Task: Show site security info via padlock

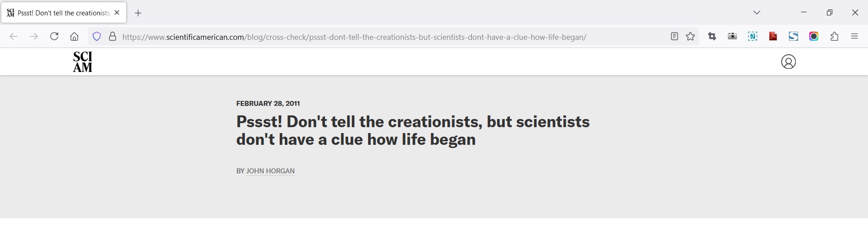Action: tap(113, 37)
